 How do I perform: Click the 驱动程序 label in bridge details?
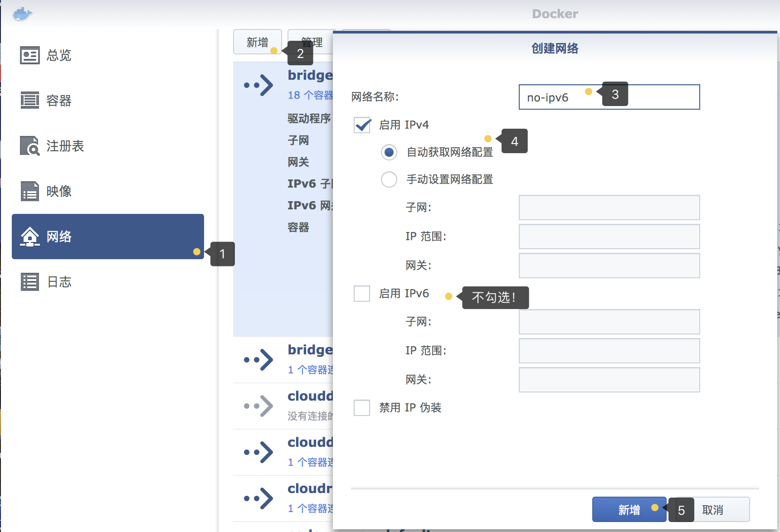pos(309,119)
